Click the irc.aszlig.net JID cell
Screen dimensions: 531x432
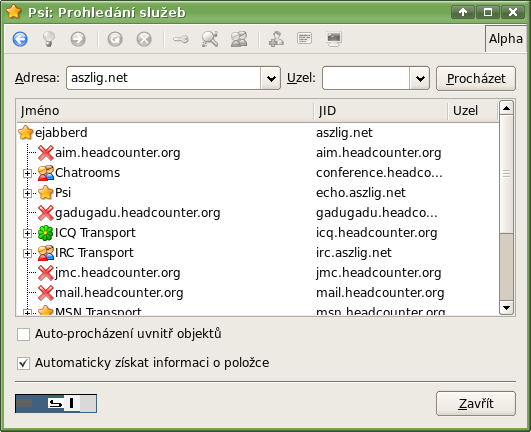354,253
